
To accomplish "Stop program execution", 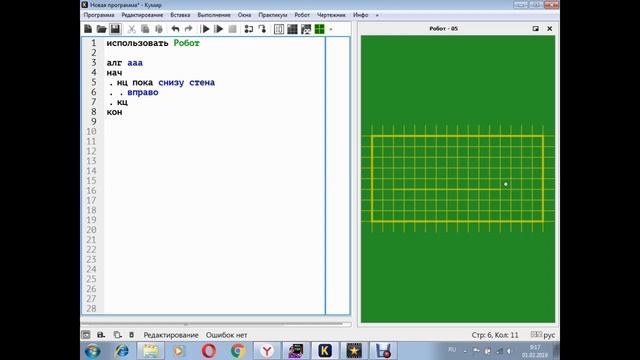I will (232, 29).
